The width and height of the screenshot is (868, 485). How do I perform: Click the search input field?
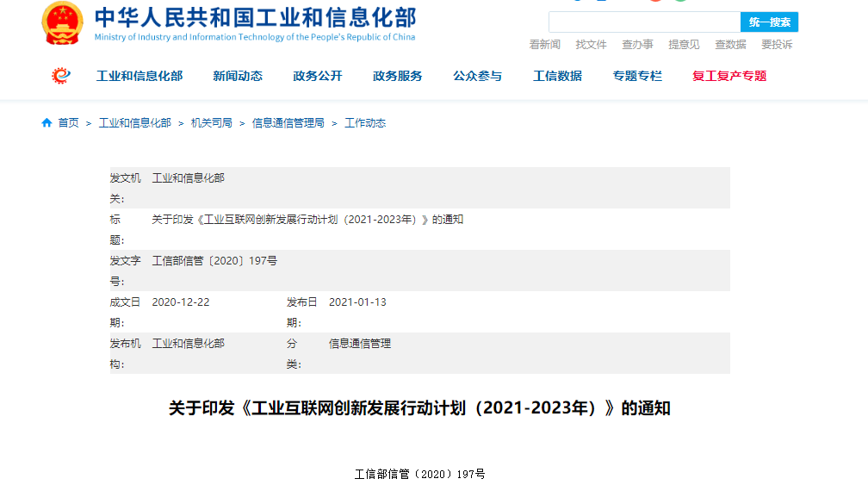point(644,22)
